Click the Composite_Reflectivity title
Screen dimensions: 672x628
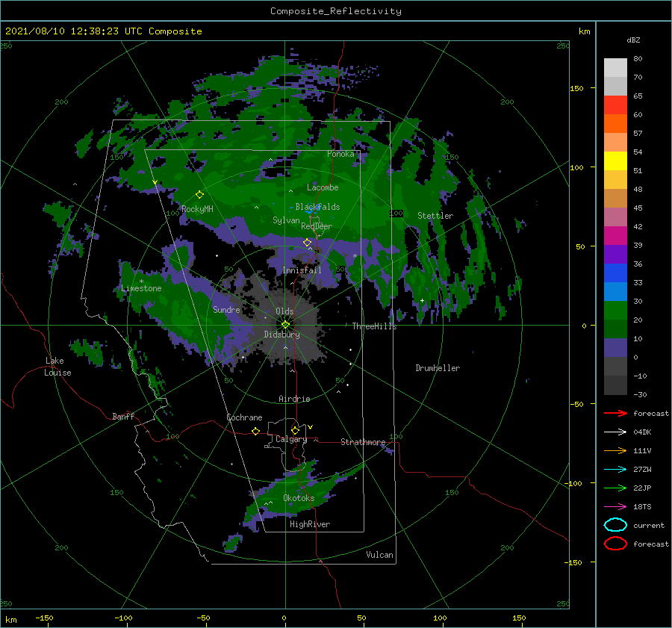[336, 11]
